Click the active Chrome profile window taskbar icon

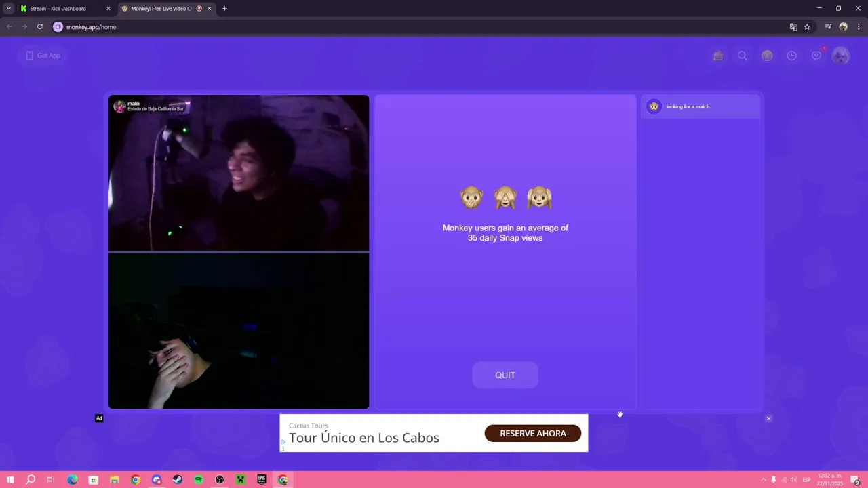(x=283, y=480)
